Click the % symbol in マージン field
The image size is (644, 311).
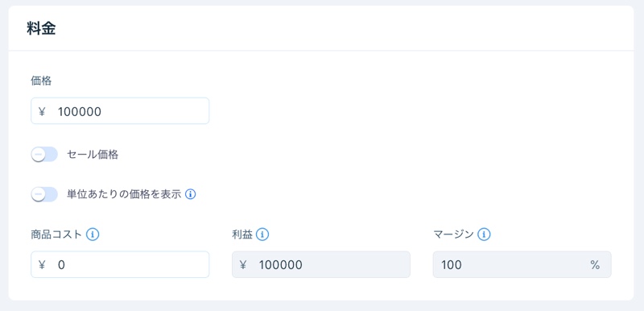click(x=595, y=265)
